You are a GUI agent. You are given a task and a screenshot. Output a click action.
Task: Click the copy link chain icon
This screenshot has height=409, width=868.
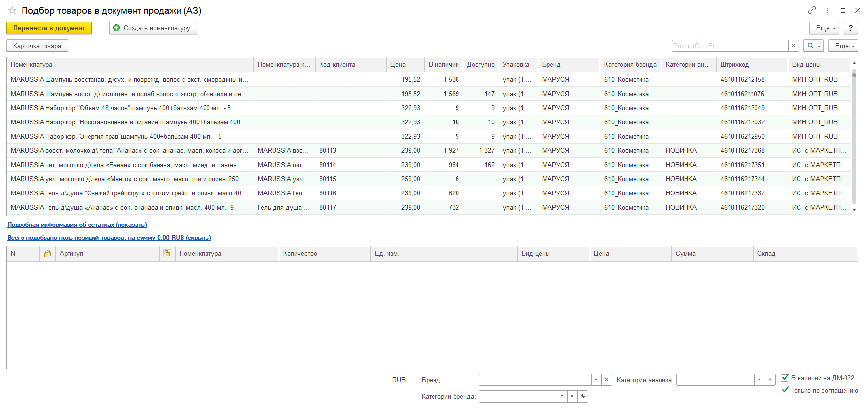pos(812,10)
